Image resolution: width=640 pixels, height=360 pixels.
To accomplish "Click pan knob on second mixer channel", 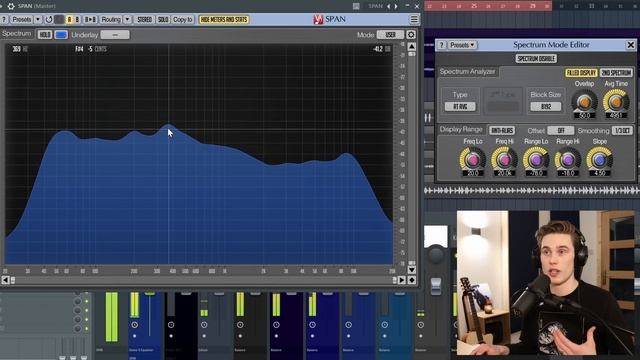I will pyautogui.click(x=135, y=325).
